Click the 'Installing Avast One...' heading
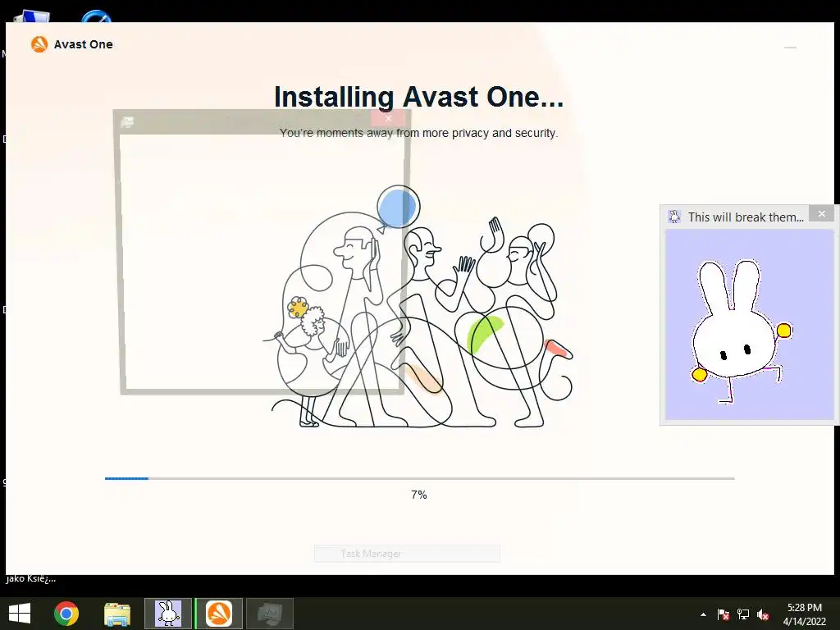The width and height of the screenshot is (840, 630). [419, 97]
